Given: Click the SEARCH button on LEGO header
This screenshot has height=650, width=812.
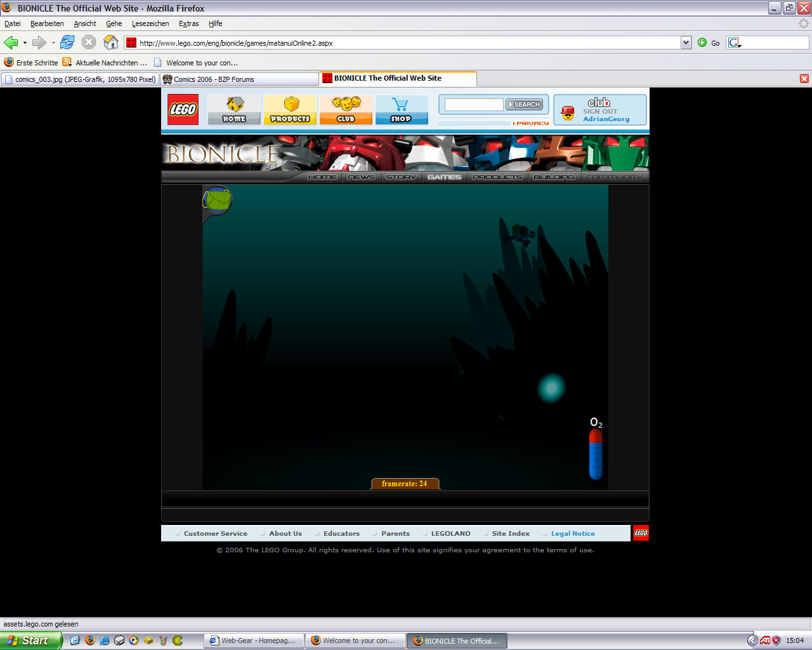Looking at the screenshot, I should [x=524, y=104].
